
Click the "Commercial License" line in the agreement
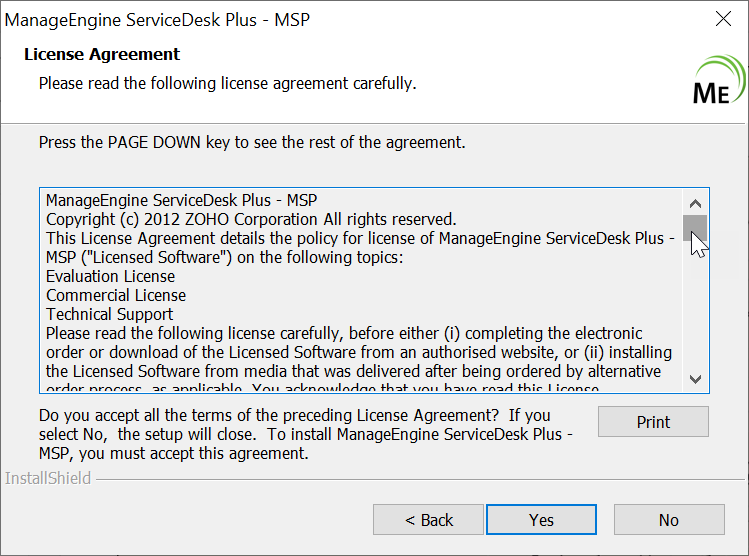point(116,295)
